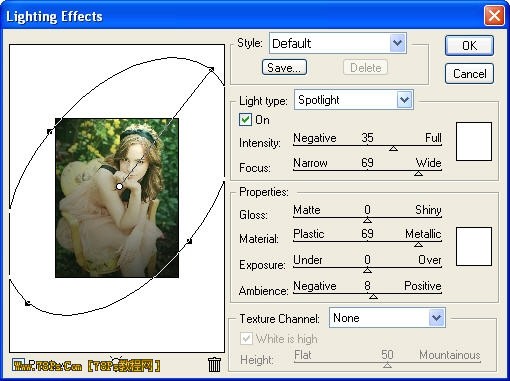The width and height of the screenshot is (510, 381).
Task: Click the Ambience slider thumb
Action: [x=373, y=296]
